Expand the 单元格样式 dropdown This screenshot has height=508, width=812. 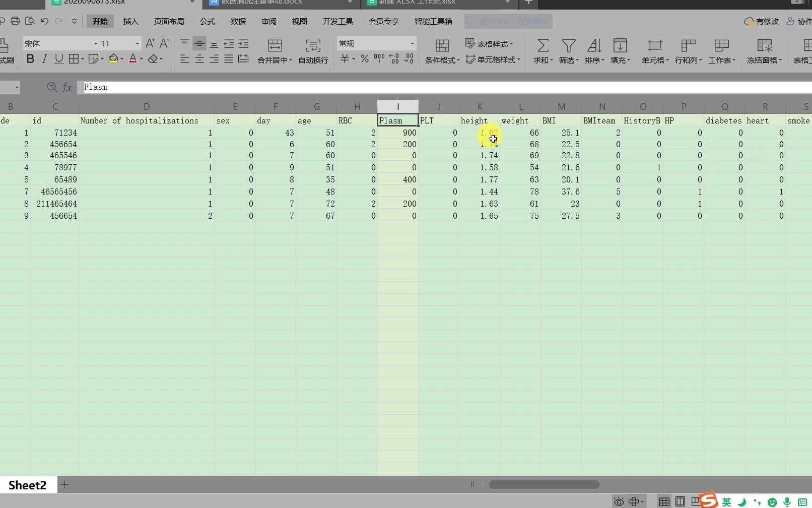[x=519, y=59]
